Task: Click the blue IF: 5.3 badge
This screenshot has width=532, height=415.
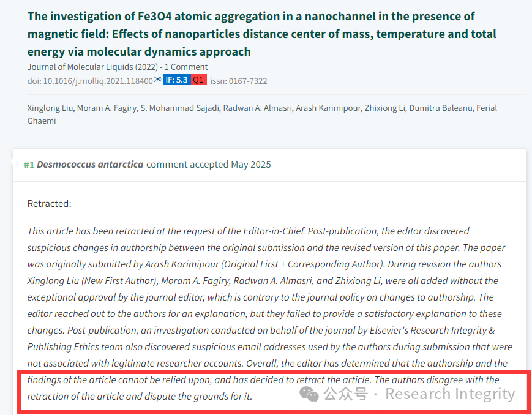Action: pos(177,80)
